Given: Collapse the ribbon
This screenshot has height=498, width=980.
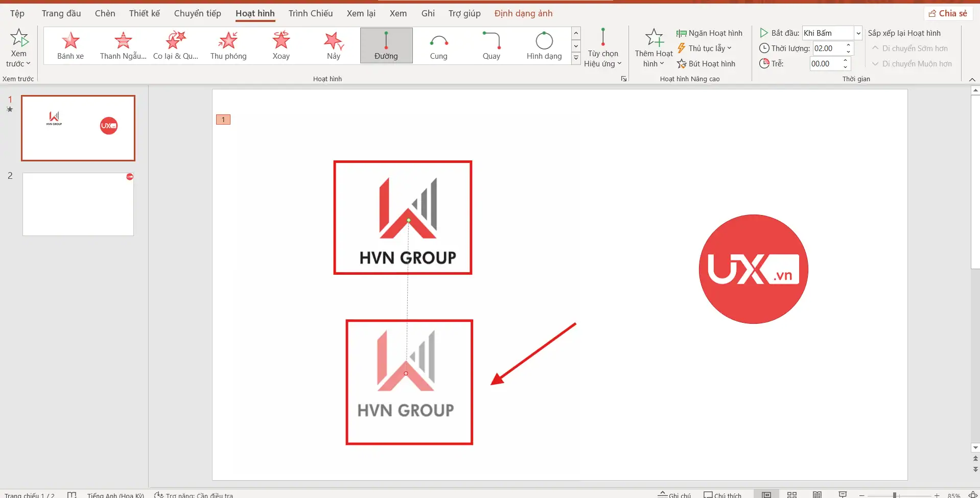Looking at the screenshot, I should point(972,79).
